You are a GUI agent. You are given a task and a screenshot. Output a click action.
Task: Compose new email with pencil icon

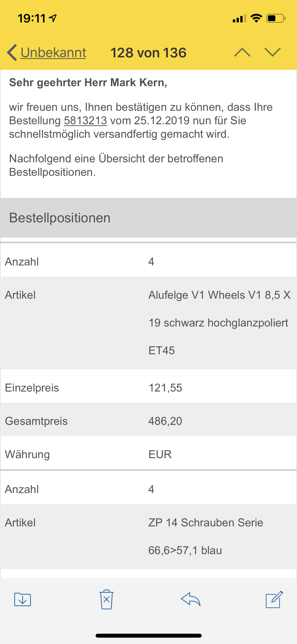(274, 599)
